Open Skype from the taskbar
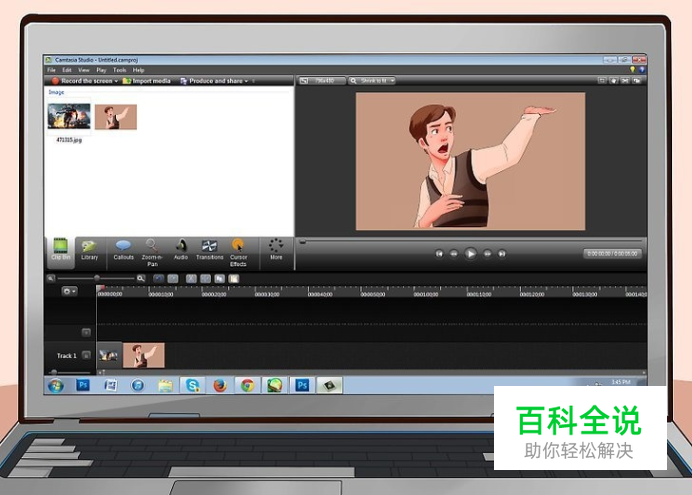 point(192,386)
